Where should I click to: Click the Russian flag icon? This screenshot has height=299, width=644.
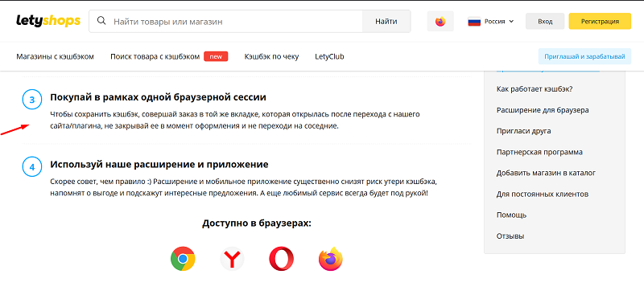(474, 22)
